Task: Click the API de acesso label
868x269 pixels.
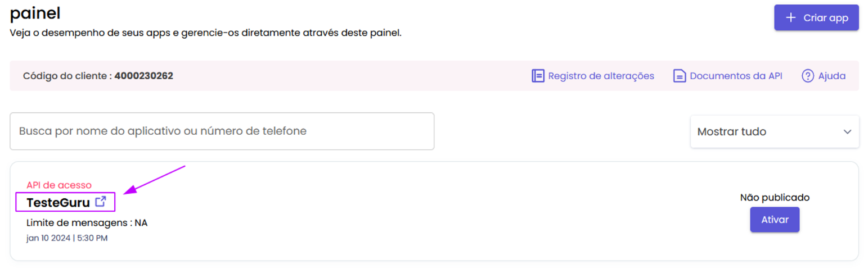Action: [59, 185]
